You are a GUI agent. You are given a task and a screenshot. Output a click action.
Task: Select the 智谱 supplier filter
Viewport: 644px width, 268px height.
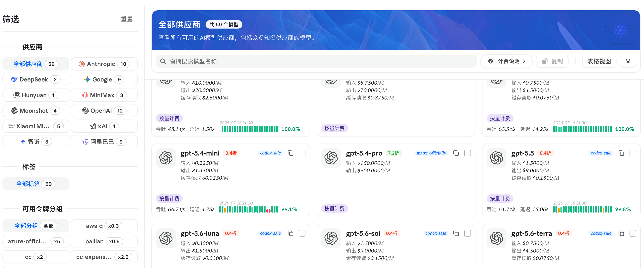[36, 142]
